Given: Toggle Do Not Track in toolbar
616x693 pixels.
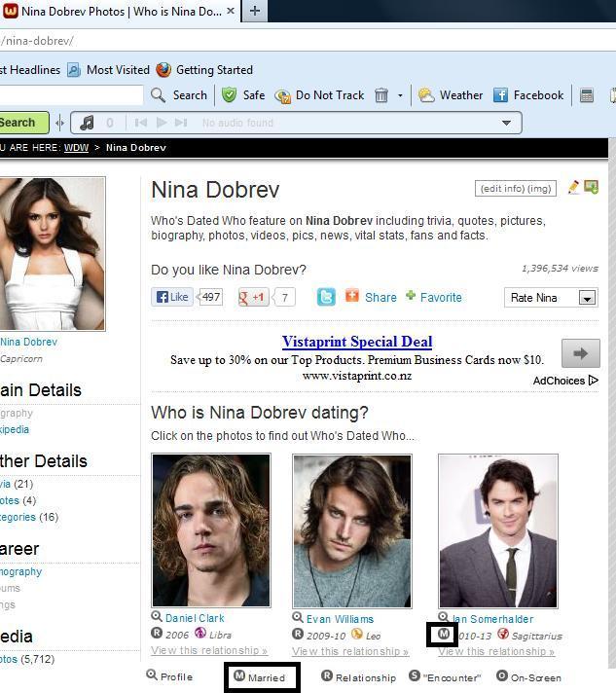Looking at the screenshot, I should click(x=319, y=95).
